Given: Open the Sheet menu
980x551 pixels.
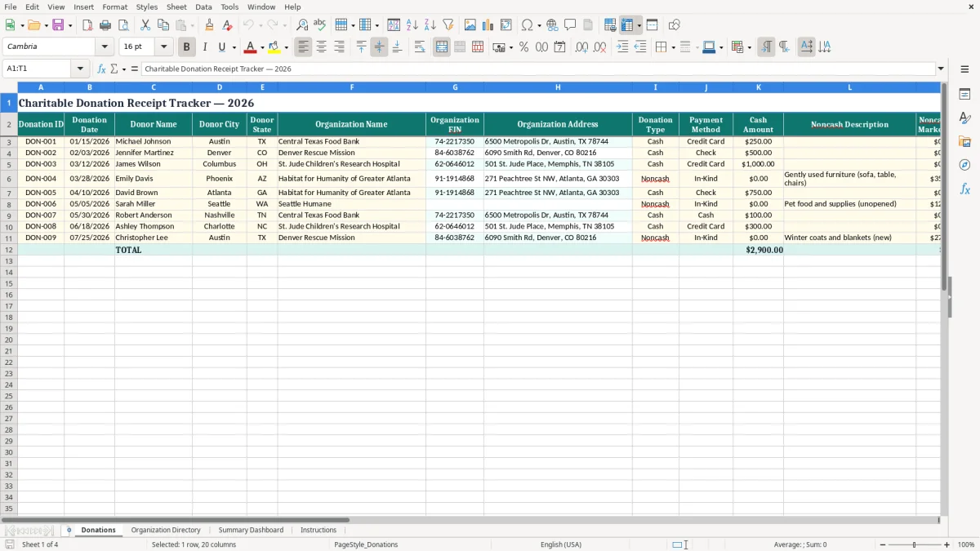Looking at the screenshot, I should (x=176, y=7).
